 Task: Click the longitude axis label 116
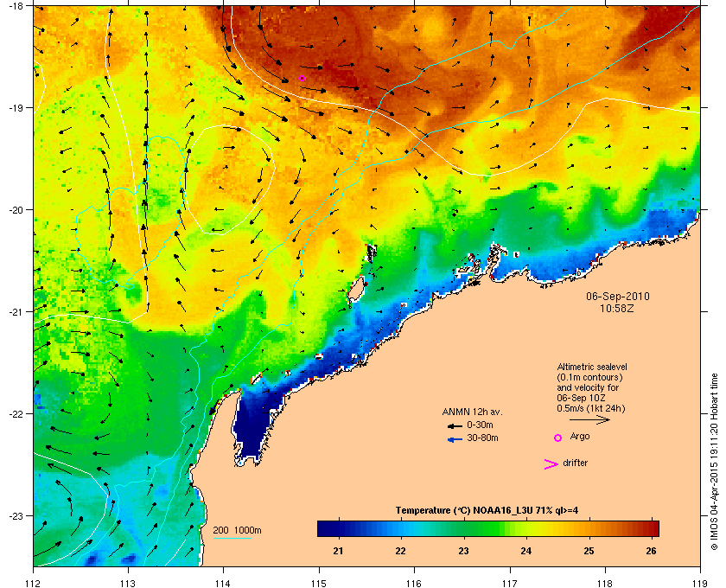coord(413,584)
